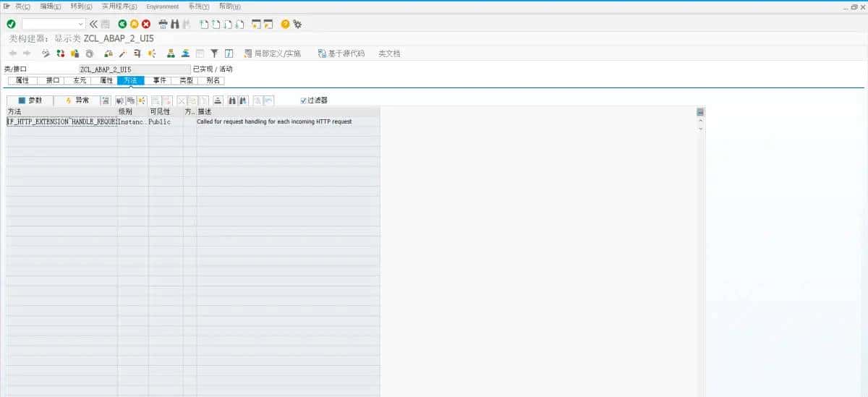Open the 帮助(H) menu
The image size is (868, 397).
coord(230,7)
